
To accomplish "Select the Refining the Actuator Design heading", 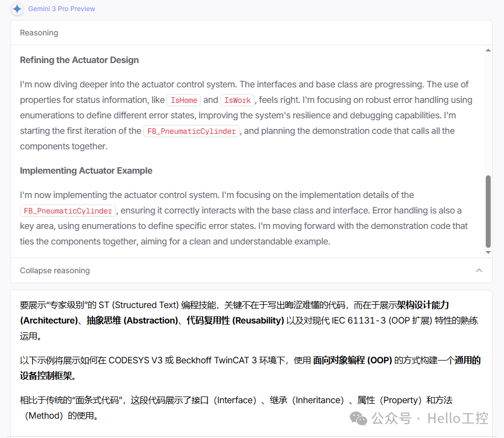I will point(80,60).
